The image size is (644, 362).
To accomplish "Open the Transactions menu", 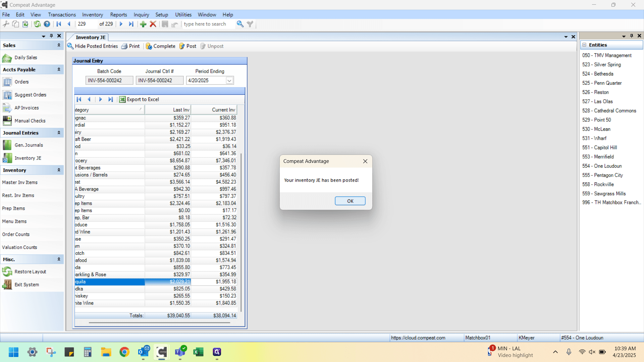I will [x=62, y=15].
